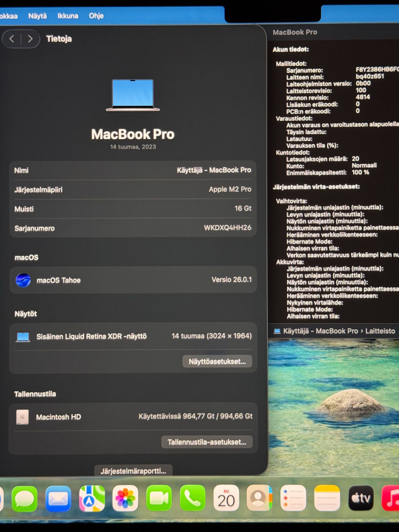Click the macOS Tahoe logo icon
Viewport: 399px width, 532px height.
pyautogui.click(x=23, y=281)
